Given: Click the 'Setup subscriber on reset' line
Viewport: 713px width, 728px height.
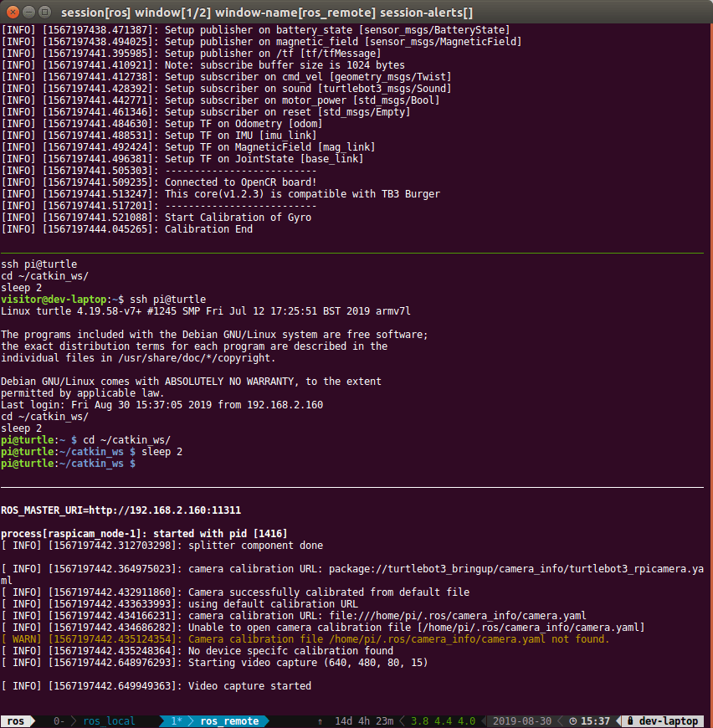Looking at the screenshot, I should (206, 112).
